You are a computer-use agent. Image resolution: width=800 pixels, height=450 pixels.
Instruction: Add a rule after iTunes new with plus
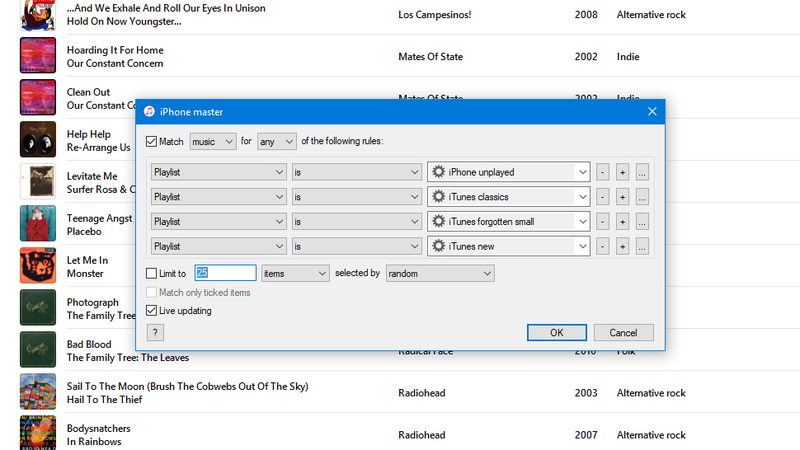[x=622, y=246]
